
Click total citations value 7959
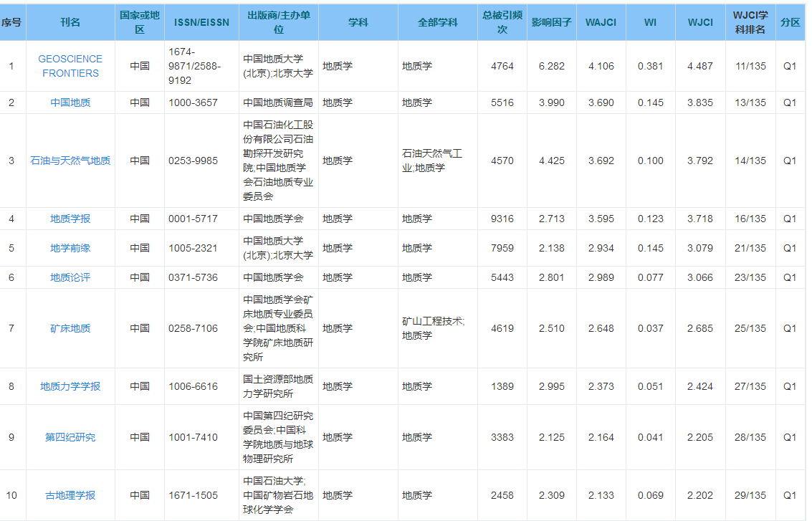[x=502, y=248]
